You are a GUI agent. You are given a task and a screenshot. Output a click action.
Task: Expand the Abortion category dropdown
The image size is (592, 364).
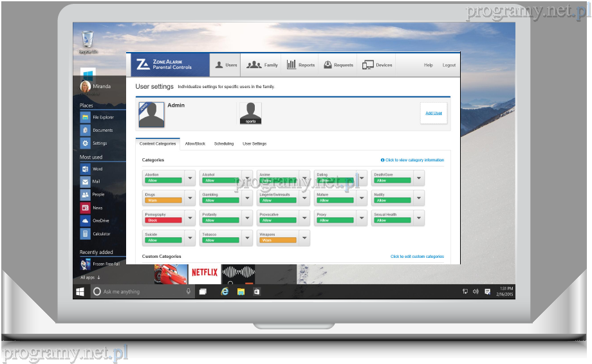(x=190, y=178)
